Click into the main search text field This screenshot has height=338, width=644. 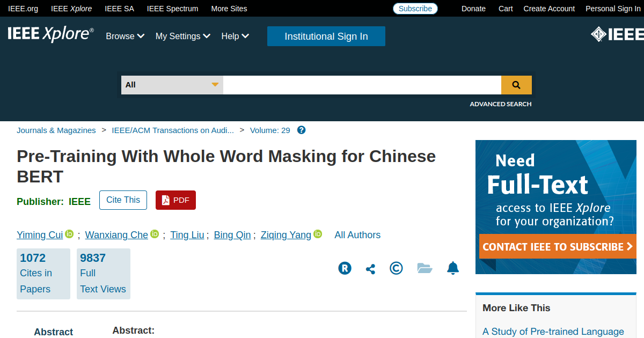coord(362,85)
